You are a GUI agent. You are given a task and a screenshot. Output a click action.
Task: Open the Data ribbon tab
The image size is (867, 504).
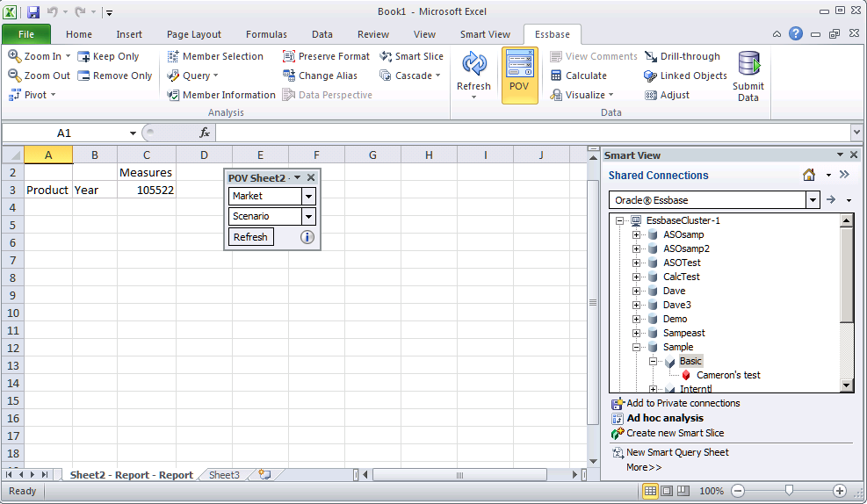(322, 34)
